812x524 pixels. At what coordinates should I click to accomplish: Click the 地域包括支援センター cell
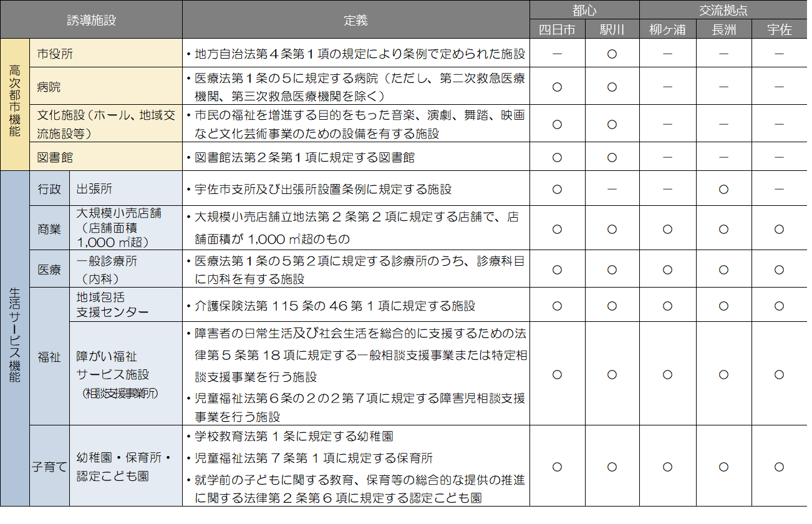126,305
